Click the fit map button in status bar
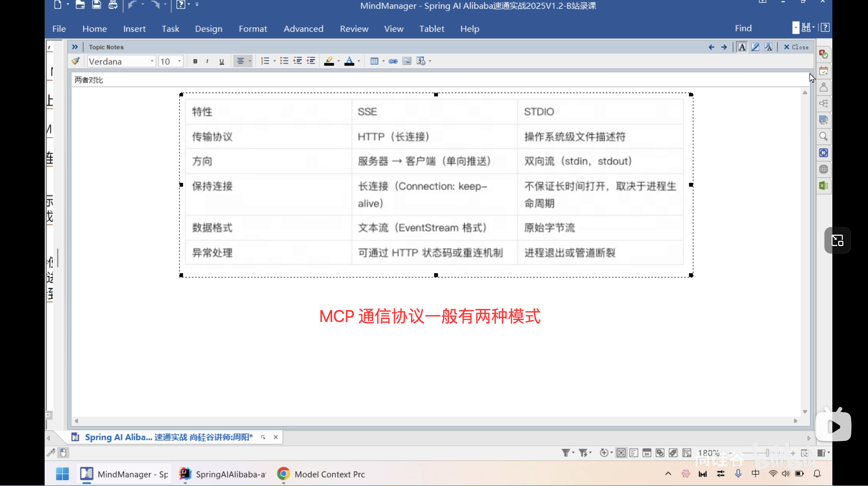Screen dimensions: 868x486 coord(805,453)
